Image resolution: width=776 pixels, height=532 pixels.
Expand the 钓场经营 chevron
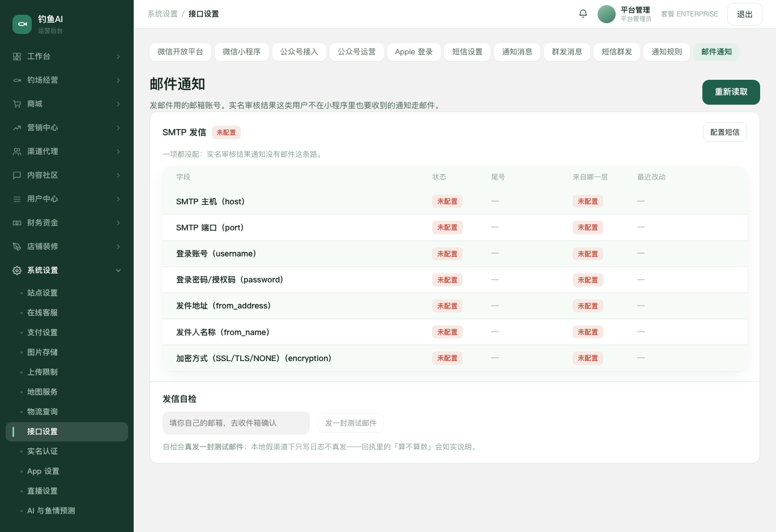(x=118, y=80)
